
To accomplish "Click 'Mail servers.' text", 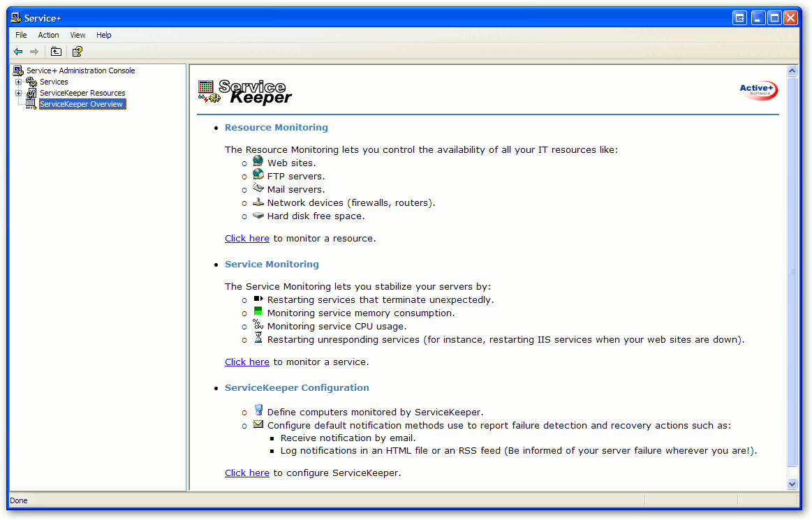I will pyautogui.click(x=296, y=190).
